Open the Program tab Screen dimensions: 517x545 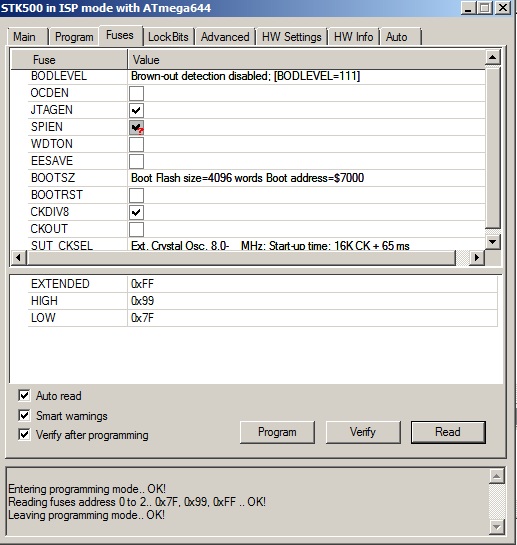74,37
